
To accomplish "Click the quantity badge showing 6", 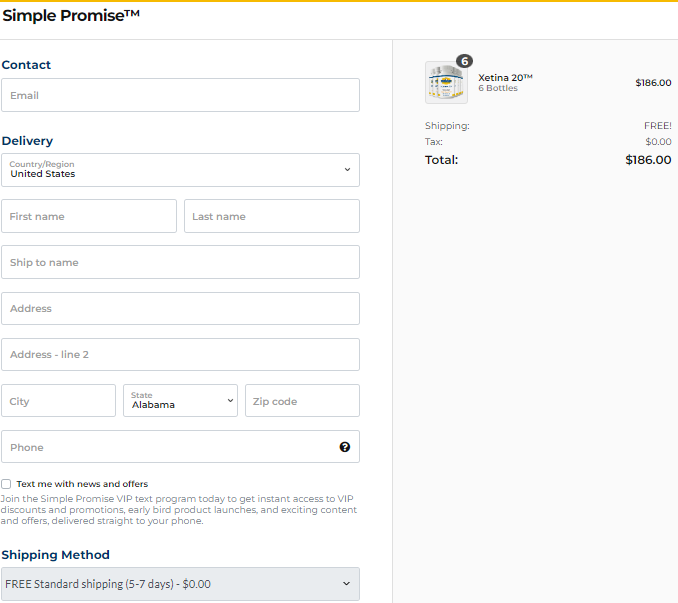I will pyautogui.click(x=464, y=61).
